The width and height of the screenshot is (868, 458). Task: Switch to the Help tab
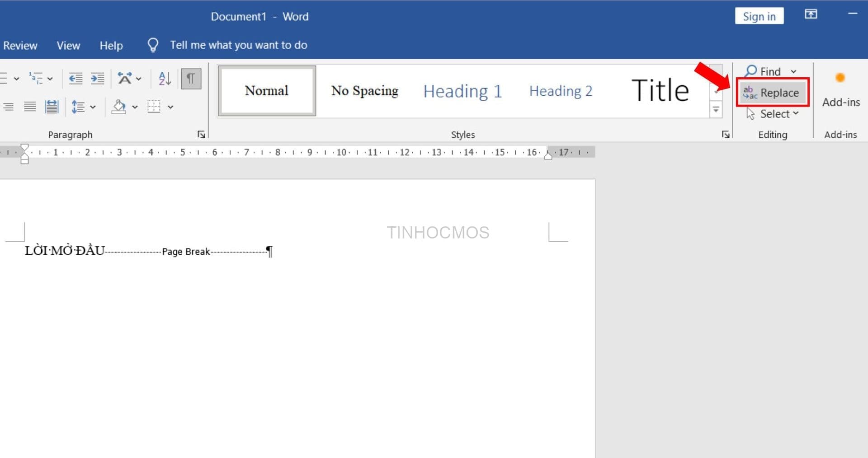pos(111,46)
